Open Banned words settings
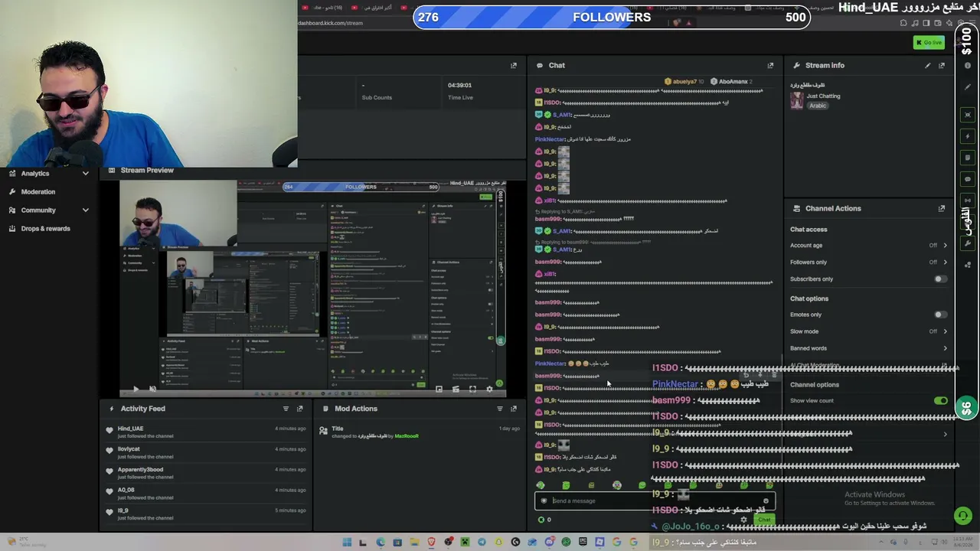Viewport: 980px width, 551px height. tap(868, 348)
